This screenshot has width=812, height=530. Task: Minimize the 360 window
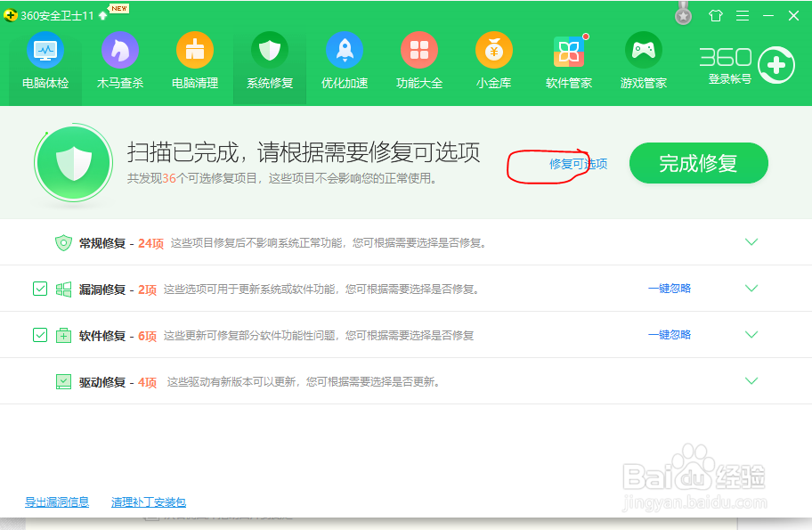point(768,15)
